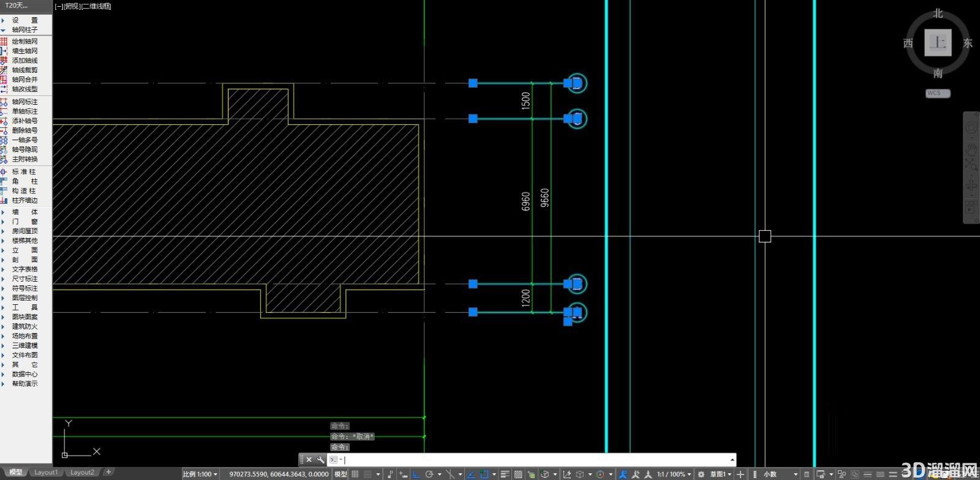Toggle ortho mode in status bar
Viewport: 980px width, 480px height.
pos(417,474)
